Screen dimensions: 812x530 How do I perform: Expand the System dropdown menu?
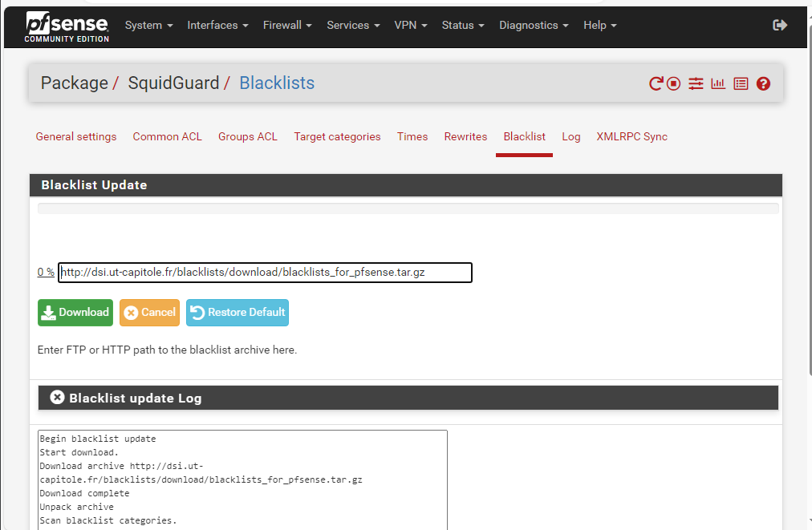148,26
